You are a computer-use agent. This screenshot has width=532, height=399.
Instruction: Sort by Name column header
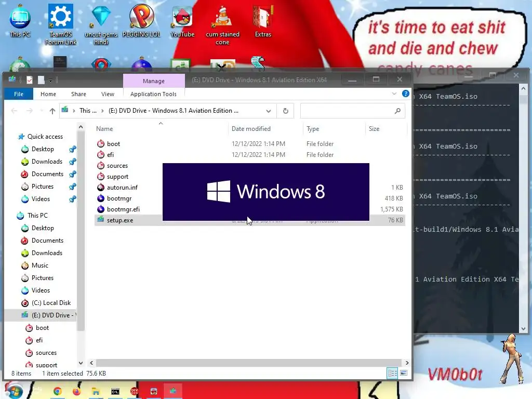pos(104,129)
